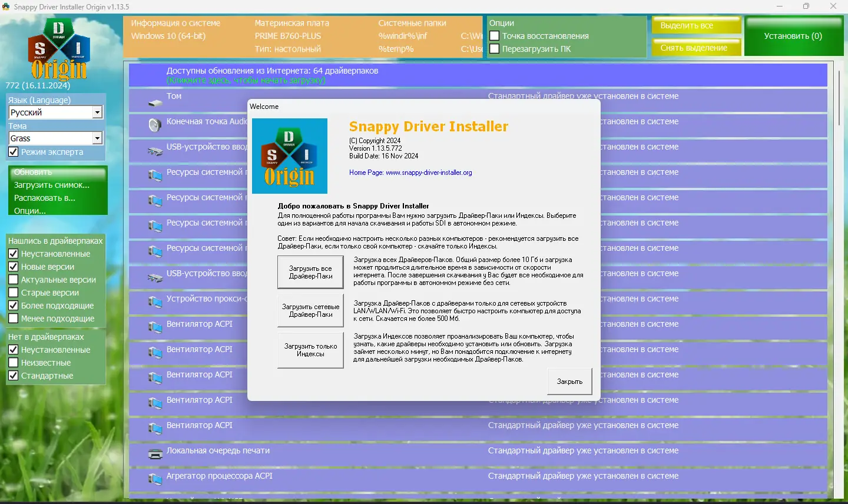The height and width of the screenshot is (504, 848).
Task: Click the status text in the Агрегатор процессора ACPI row
Action: click(583, 476)
